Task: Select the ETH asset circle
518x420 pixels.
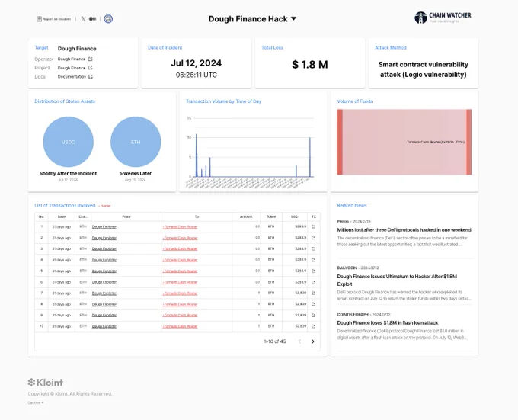Action: click(x=136, y=142)
